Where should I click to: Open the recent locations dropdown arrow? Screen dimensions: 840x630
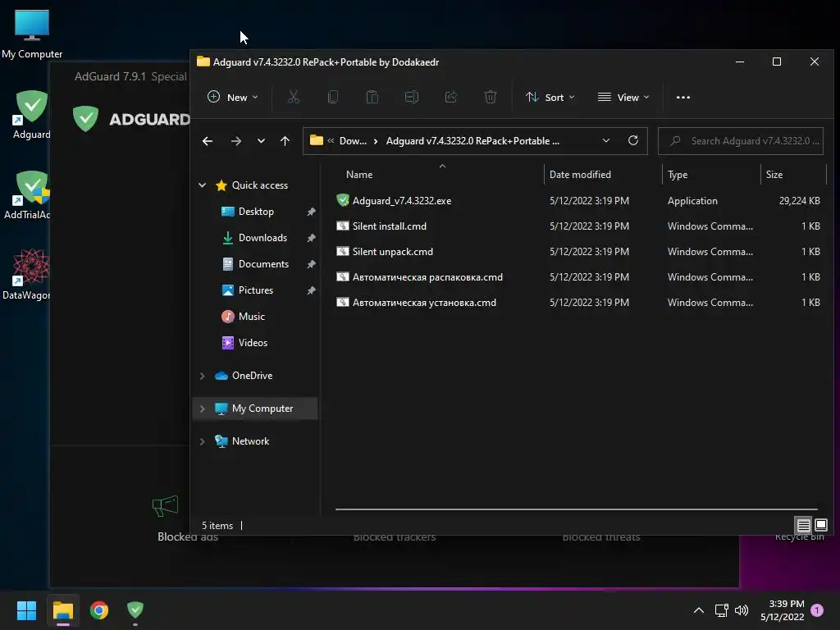tap(261, 141)
